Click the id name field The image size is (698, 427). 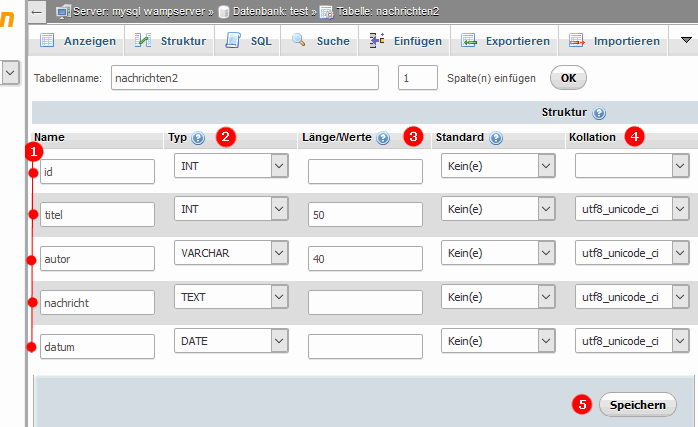coord(97,171)
